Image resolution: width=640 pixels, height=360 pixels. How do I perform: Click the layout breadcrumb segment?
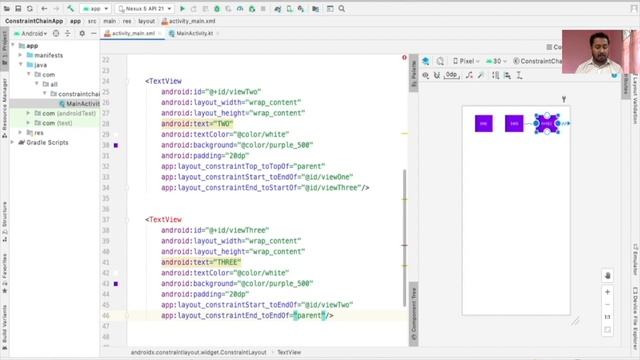pos(146,21)
